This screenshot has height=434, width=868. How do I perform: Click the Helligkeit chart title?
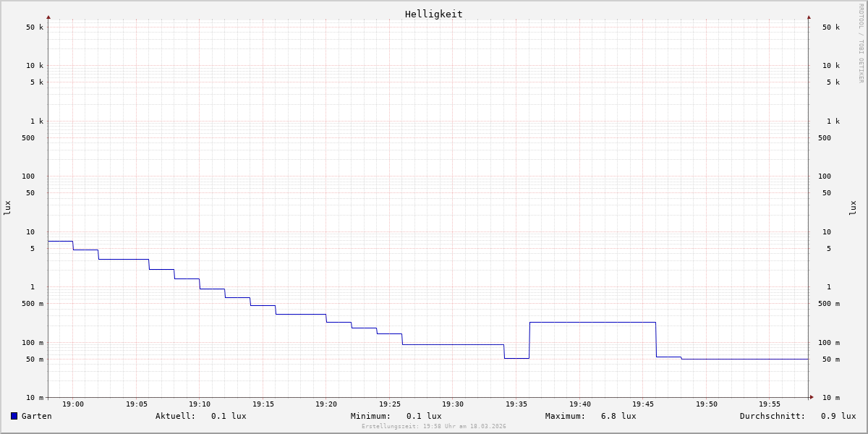point(434,14)
